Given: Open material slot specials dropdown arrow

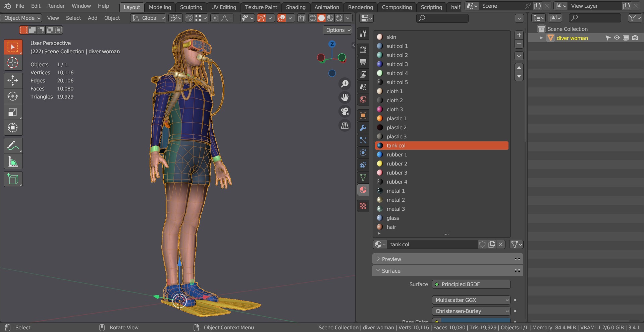Looking at the screenshot, I should tap(519, 56).
